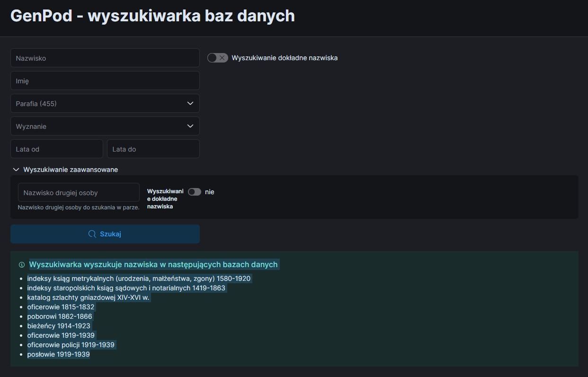This screenshot has width=588, height=377.
Task: Switch off the dokładne nazwiska switch near 'nie'
Action: (x=194, y=192)
